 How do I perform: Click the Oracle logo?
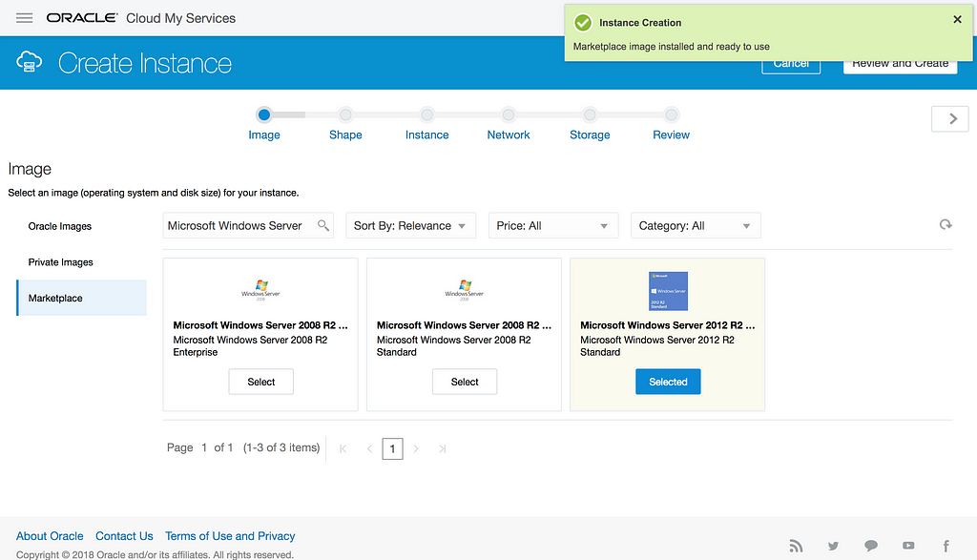(x=82, y=18)
